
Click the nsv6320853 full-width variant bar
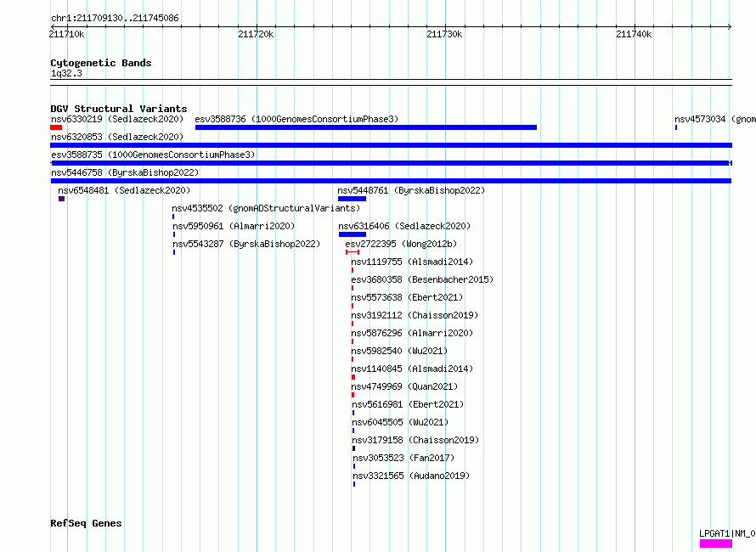coord(391,145)
